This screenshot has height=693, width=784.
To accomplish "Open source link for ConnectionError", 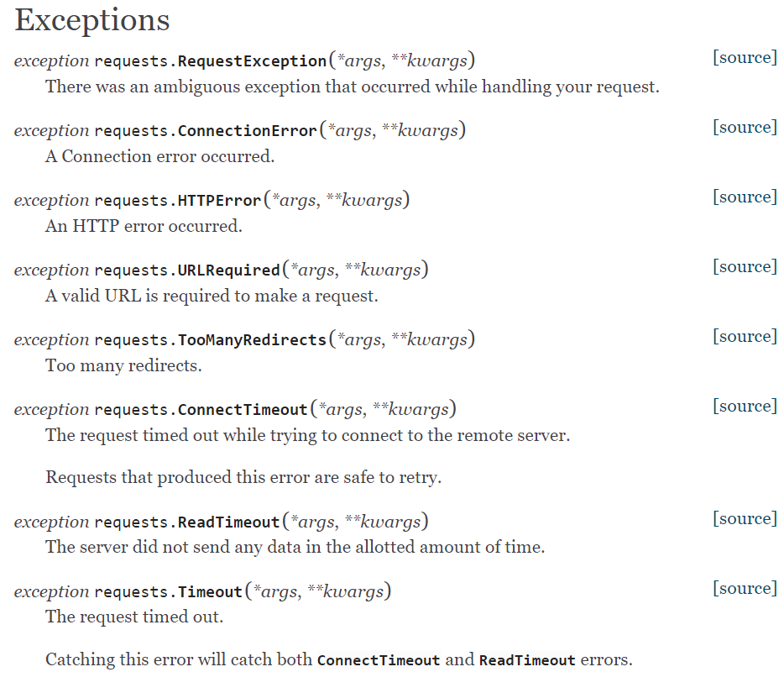I will click(745, 127).
